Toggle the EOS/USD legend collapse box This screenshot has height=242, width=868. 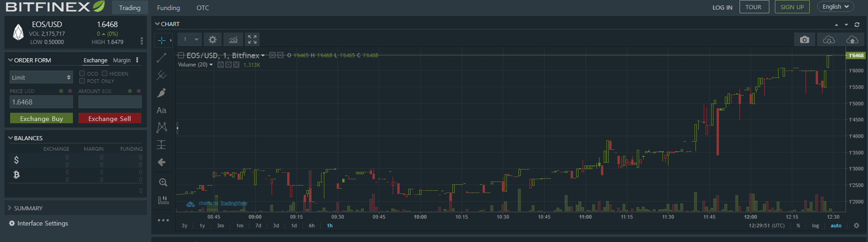(181, 55)
